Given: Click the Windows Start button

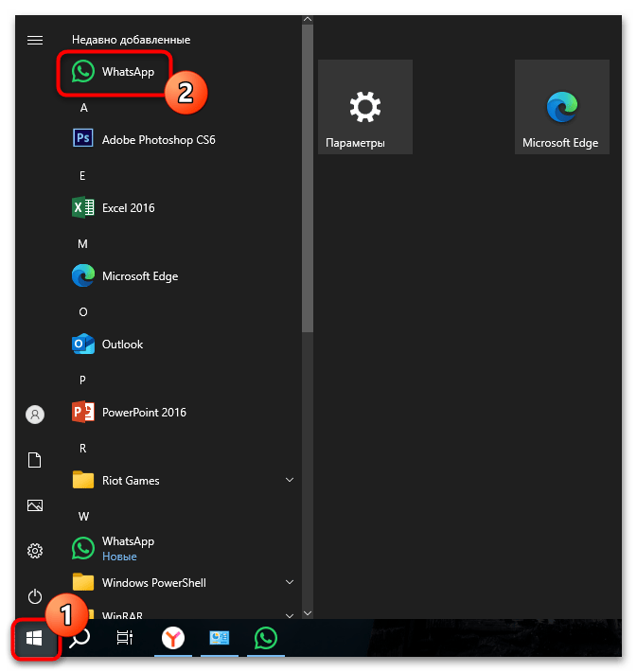Looking at the screenshot, I should tap(34, 638).
